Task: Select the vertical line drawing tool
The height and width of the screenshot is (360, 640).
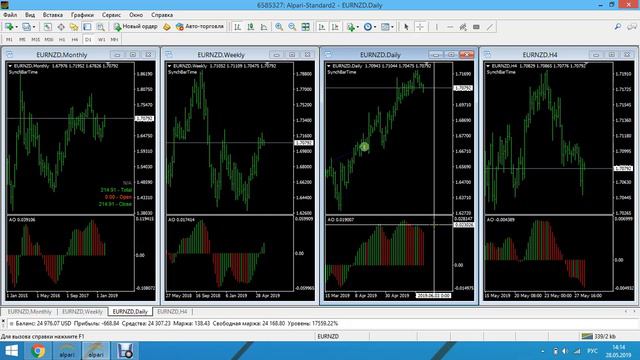Action: [x=436, y=27]
